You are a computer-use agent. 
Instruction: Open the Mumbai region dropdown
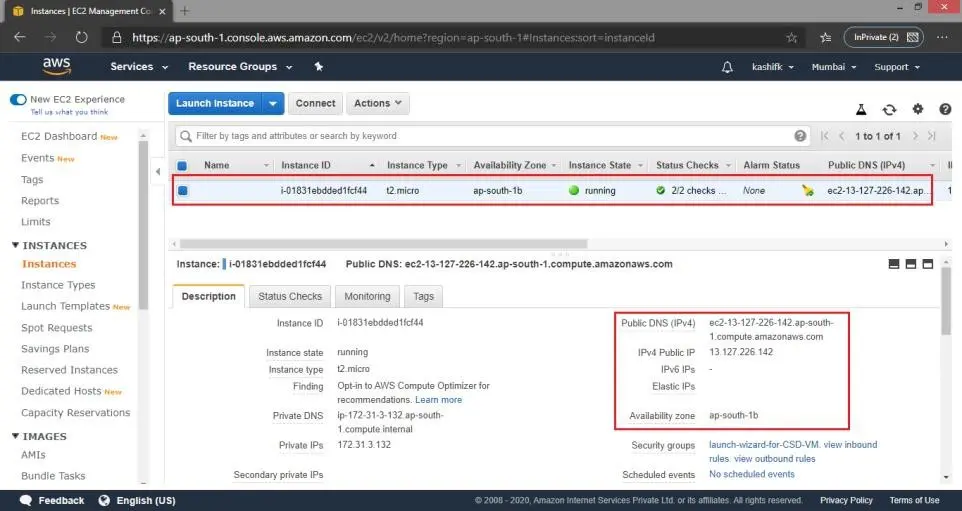(x=834, y=67)
